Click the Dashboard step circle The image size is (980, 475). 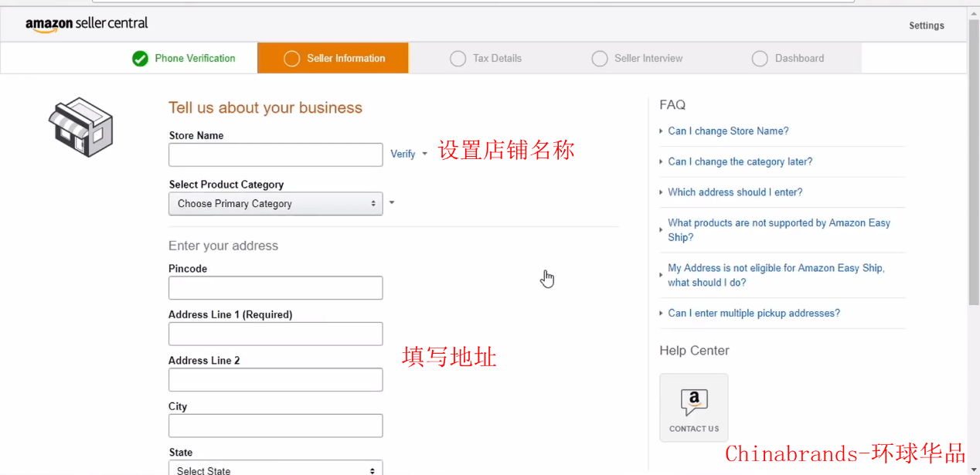pyautogui.click(x=760, y=59)
